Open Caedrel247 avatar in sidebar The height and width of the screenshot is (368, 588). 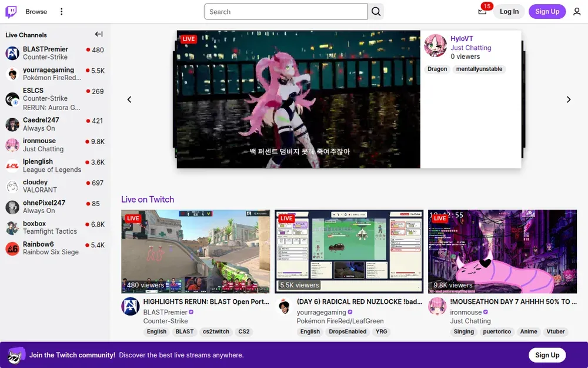point(12,124)
